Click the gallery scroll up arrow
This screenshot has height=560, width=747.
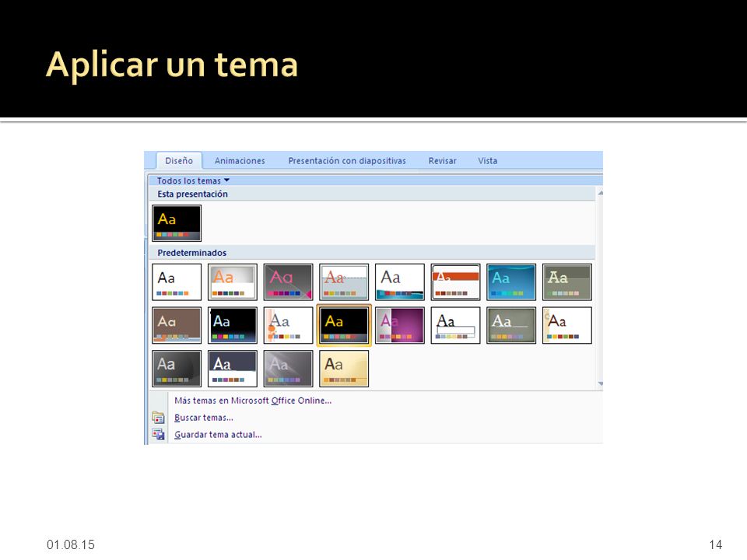[600, 193]
